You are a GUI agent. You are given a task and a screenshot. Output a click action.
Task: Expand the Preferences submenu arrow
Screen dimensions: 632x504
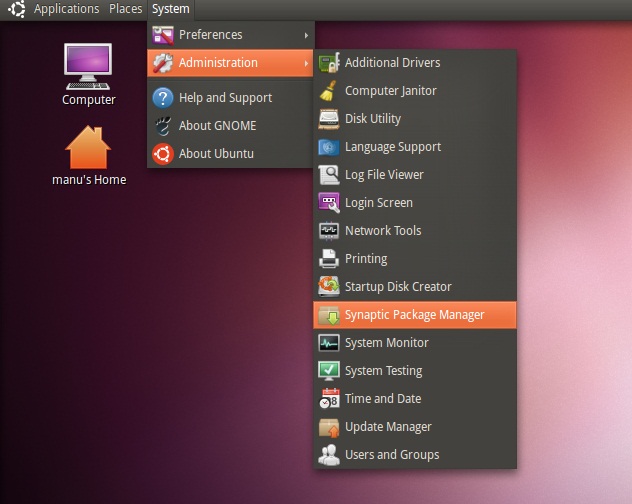click(x=305, y=35)
